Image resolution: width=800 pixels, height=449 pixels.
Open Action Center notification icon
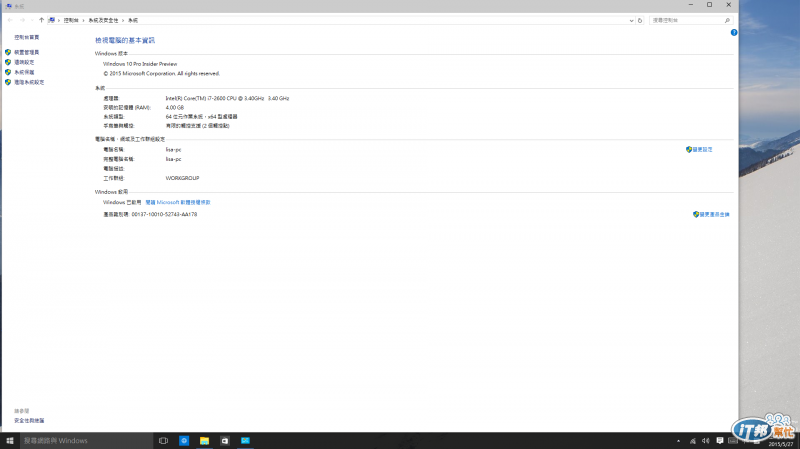(719, 441)
